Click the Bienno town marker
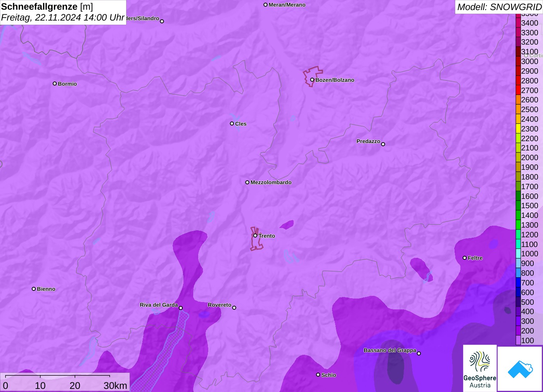The image size is (543, 392). click(34, 289)
